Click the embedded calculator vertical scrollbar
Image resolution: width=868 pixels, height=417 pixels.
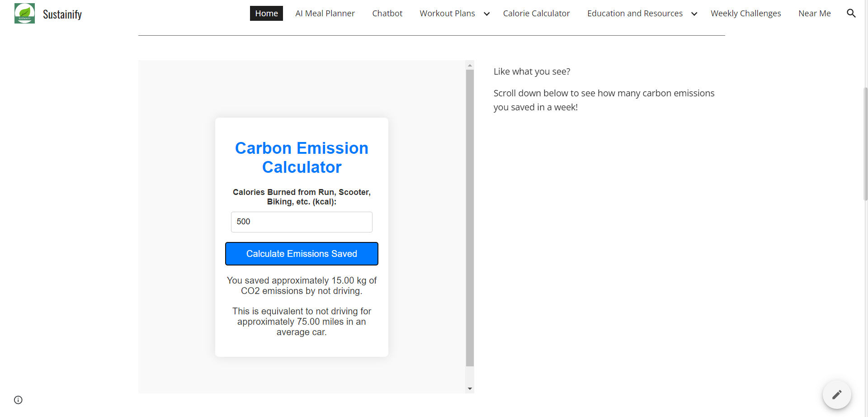point(470,217)
